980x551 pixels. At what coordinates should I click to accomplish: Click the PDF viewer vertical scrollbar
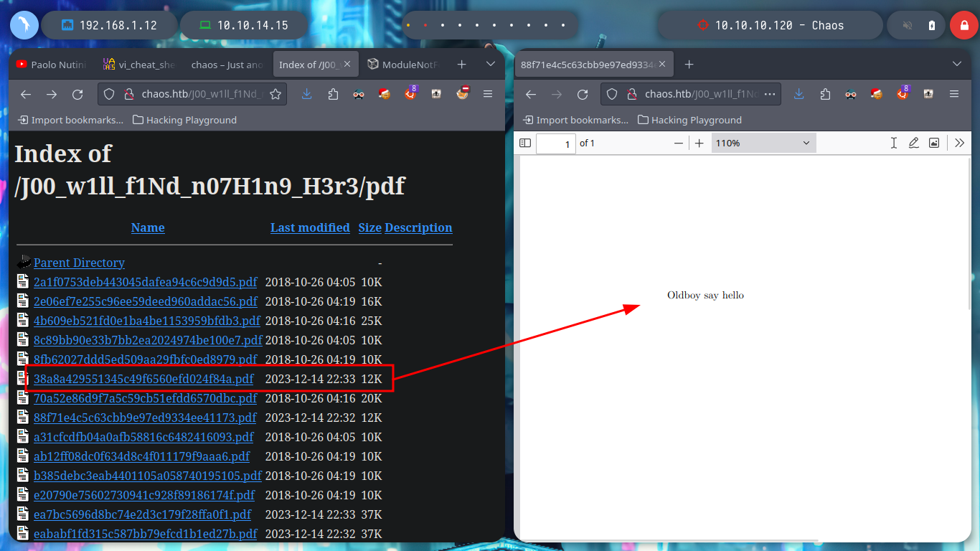tap(969, 234)
